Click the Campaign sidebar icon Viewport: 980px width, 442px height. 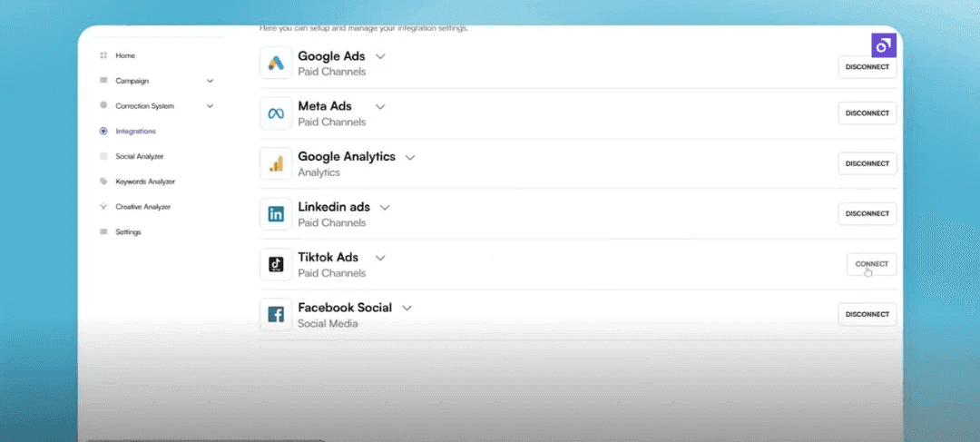pyautogui.click(x=103, y=81)
